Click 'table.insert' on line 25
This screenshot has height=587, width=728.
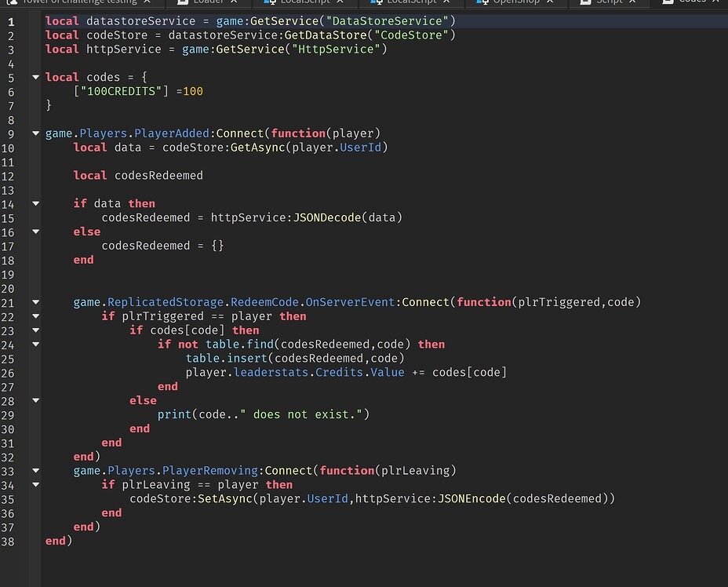coord(227,358)
